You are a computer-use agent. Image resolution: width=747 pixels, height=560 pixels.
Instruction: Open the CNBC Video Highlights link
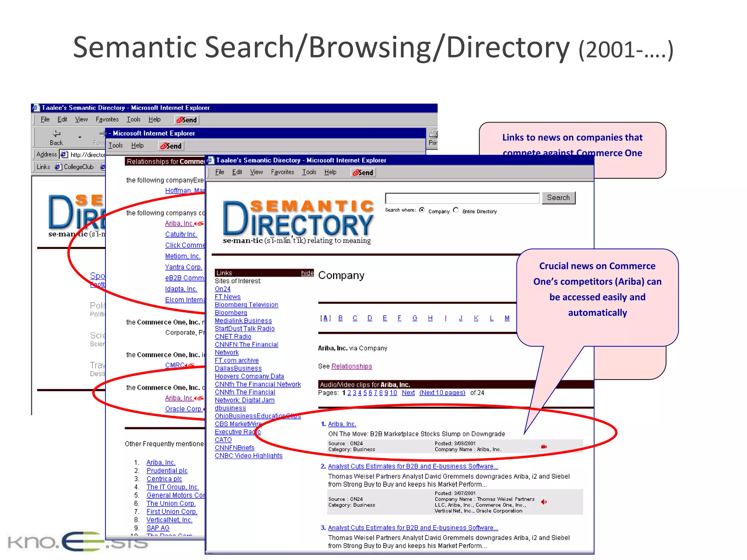[249, 456]
